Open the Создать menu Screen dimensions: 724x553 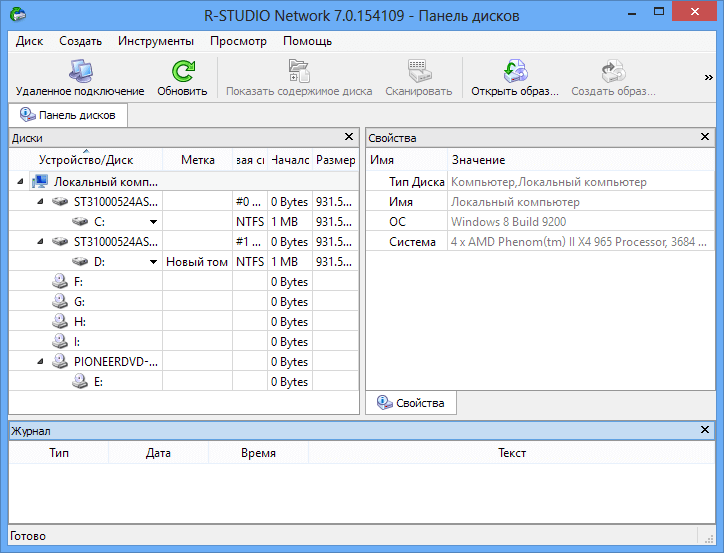coord(80,41)
